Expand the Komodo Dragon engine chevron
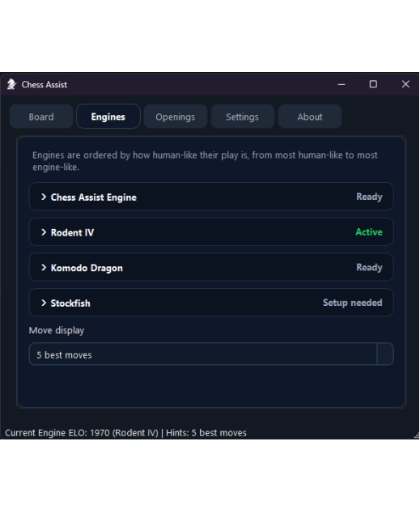 click(x=44, y=268)
